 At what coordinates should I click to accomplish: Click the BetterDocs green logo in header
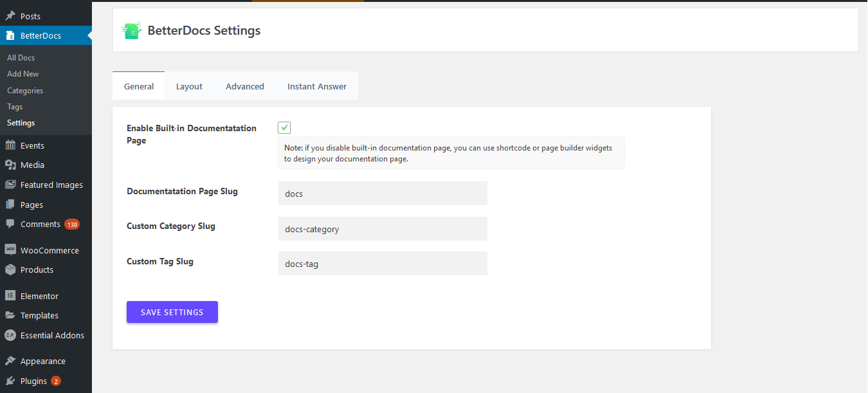point(132,30)
